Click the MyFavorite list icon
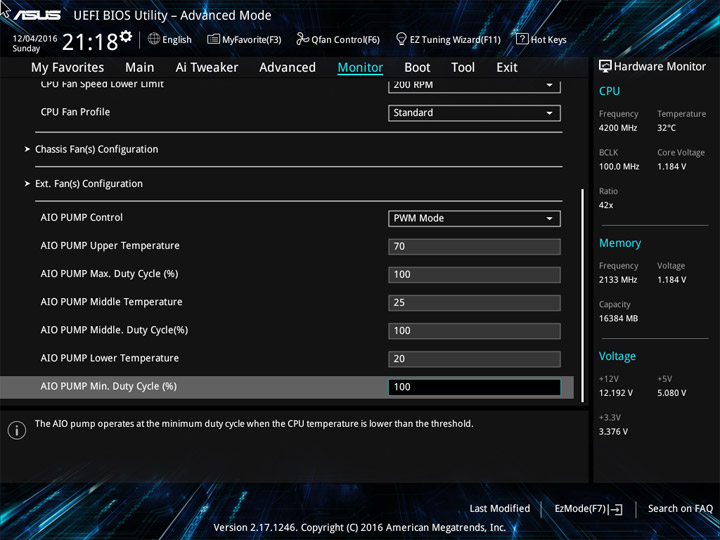Viewport: 720px width, 540px height. click(x=213, y=39)
